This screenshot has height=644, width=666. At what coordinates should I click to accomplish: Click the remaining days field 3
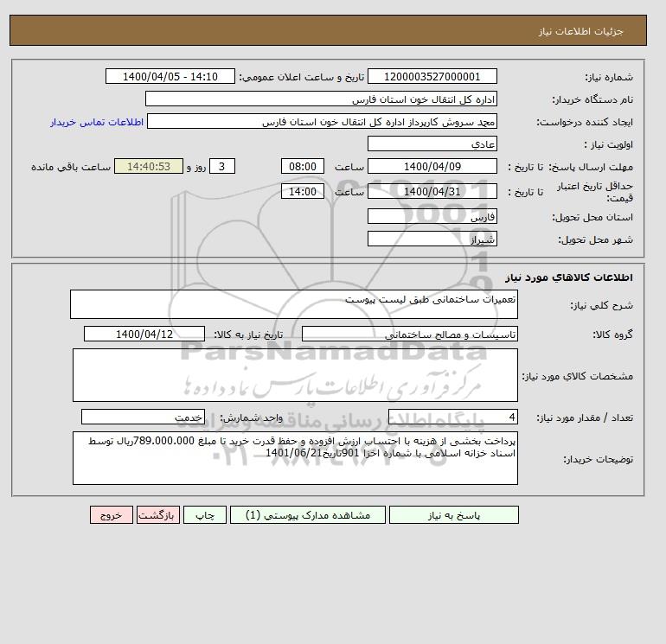click(x=222, y=167)
